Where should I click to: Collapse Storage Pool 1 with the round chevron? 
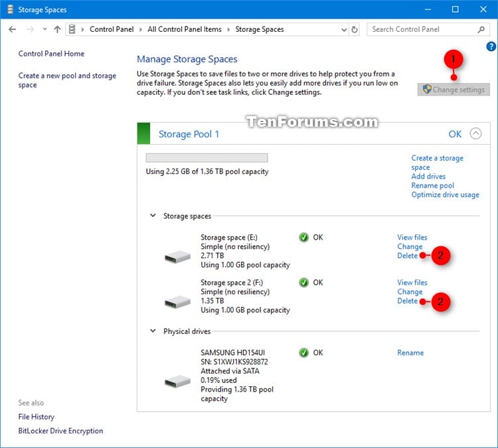475,133
